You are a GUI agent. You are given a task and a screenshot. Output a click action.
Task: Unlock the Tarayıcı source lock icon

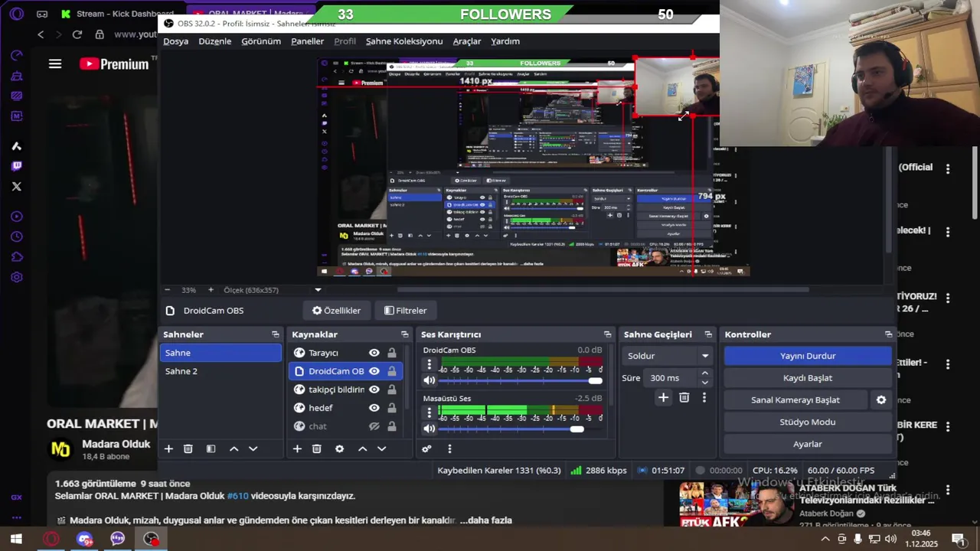(392, 353)
